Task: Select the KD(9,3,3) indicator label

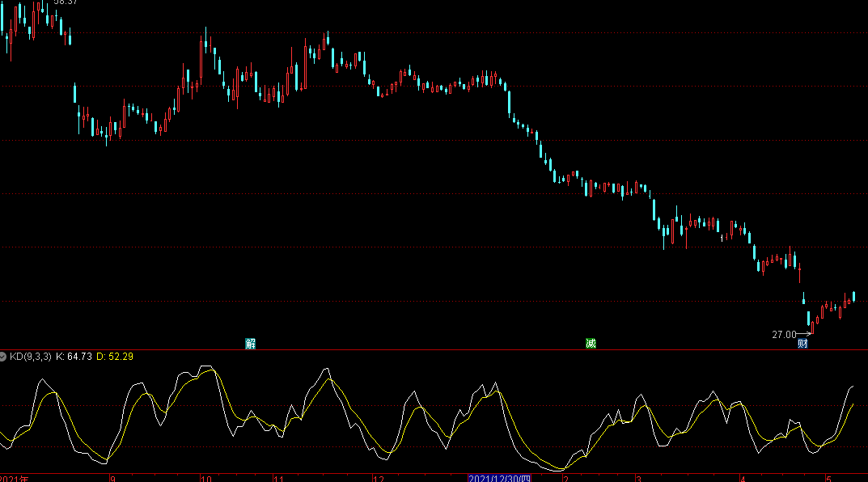Action: coord(31,357)
